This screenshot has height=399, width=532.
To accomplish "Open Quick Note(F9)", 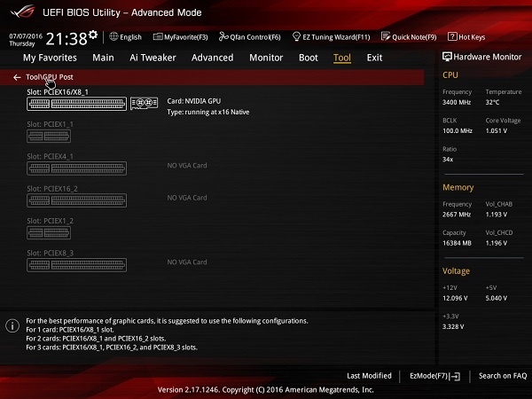I will click(x=409, y=37).
